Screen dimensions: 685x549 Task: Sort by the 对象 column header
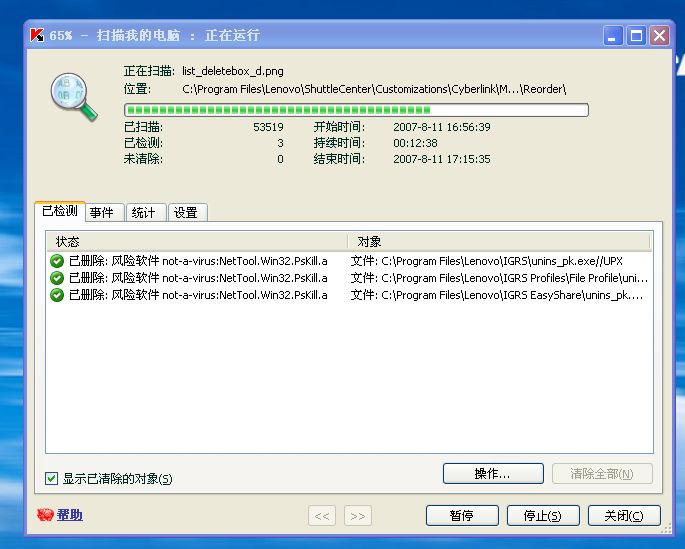pyautogui.click(x=499, y=242)
